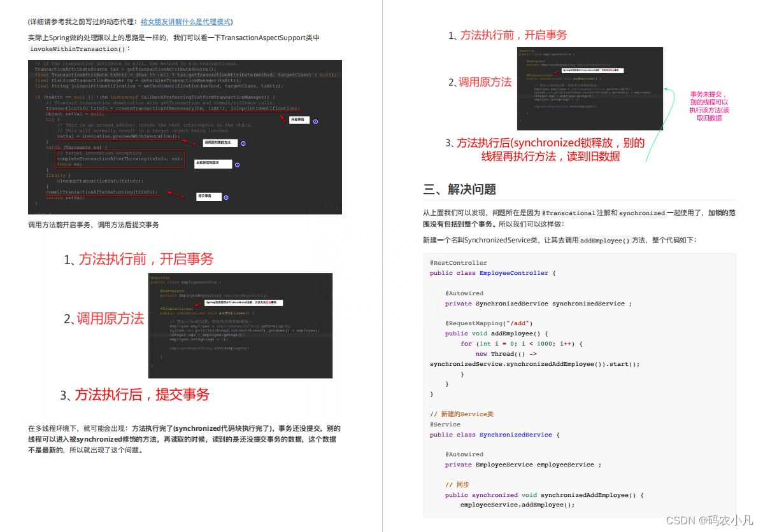The height and width of the screenshot is (532, 763).
Task: Click the paragraph starting 在多线程环境下
Action: 185,439
